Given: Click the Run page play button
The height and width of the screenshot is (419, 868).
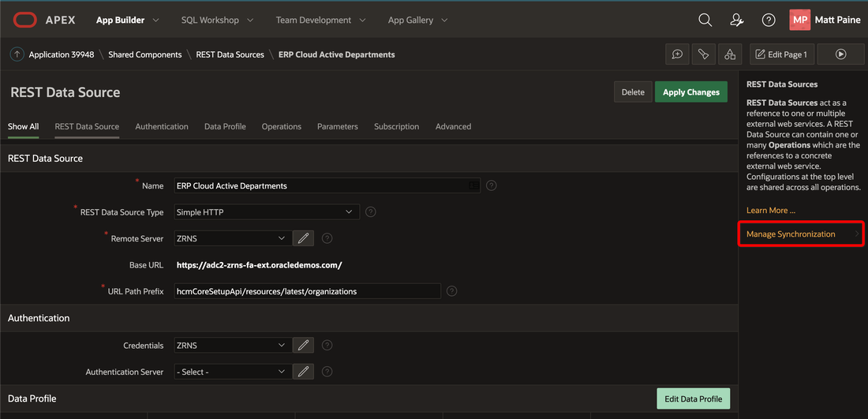Looking at the screenshot, I should click(x=840, y=54).
